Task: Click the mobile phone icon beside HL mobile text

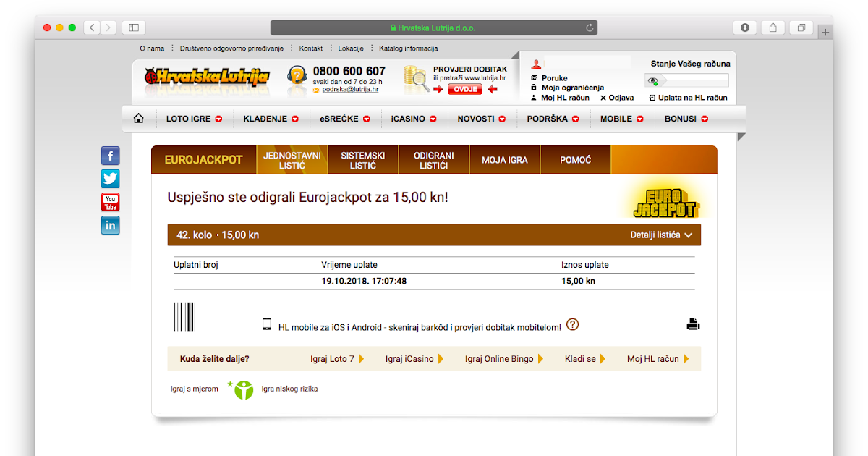Action: coord(267,324)
